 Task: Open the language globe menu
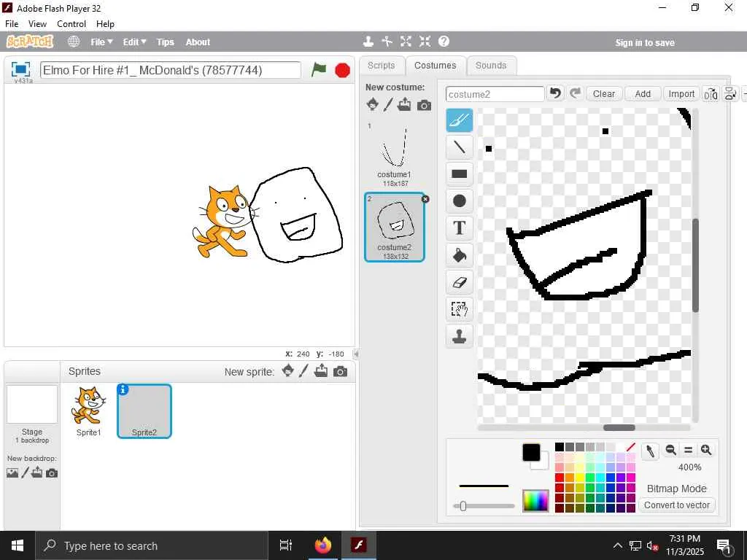pyautogui.click(x=74, y=42)
